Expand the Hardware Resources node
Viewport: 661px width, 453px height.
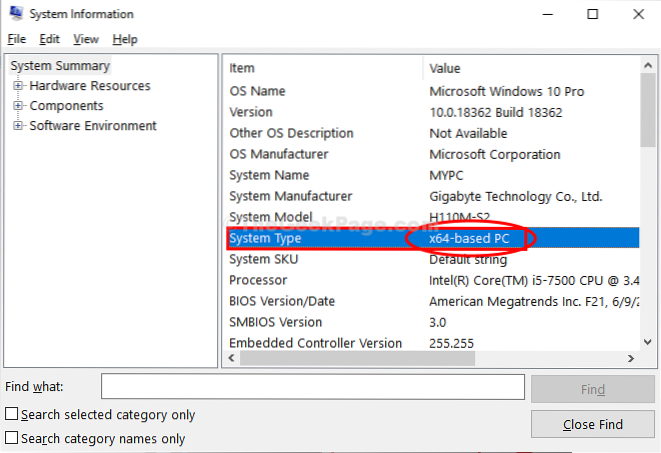[x=18, y=86]
